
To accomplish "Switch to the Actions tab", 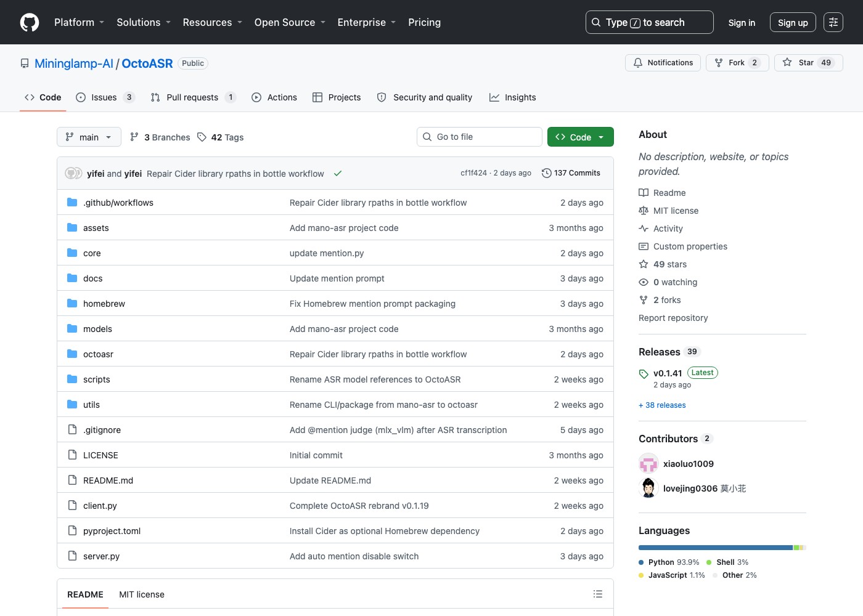I will (x=274, y=97).
